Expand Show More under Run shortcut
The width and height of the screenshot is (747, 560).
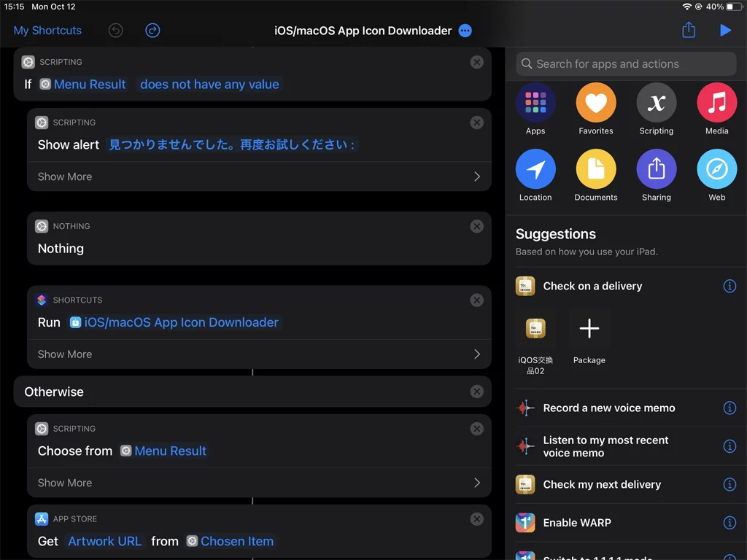[x=259, y=354]
